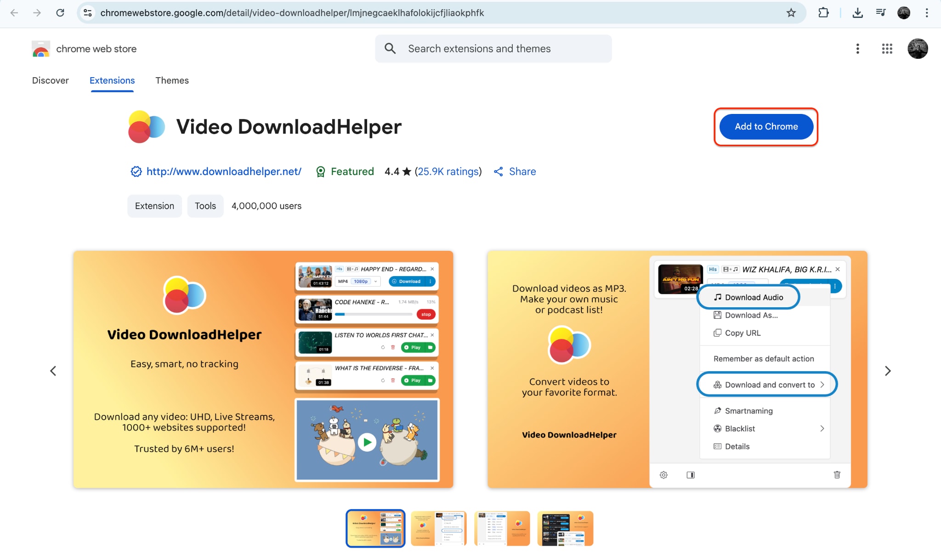
Task: Open the Google apps grid
Action: point(887,48)
